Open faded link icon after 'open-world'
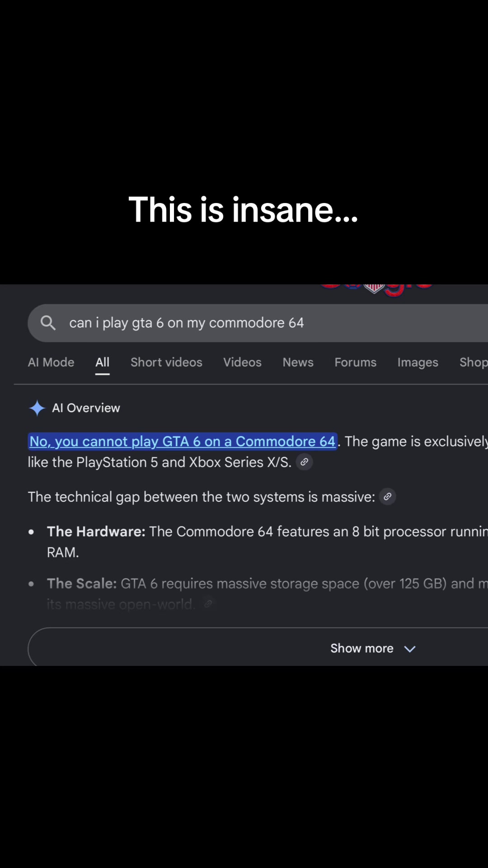The width and height of the screenshot is (488, 868). click(208, 604)
